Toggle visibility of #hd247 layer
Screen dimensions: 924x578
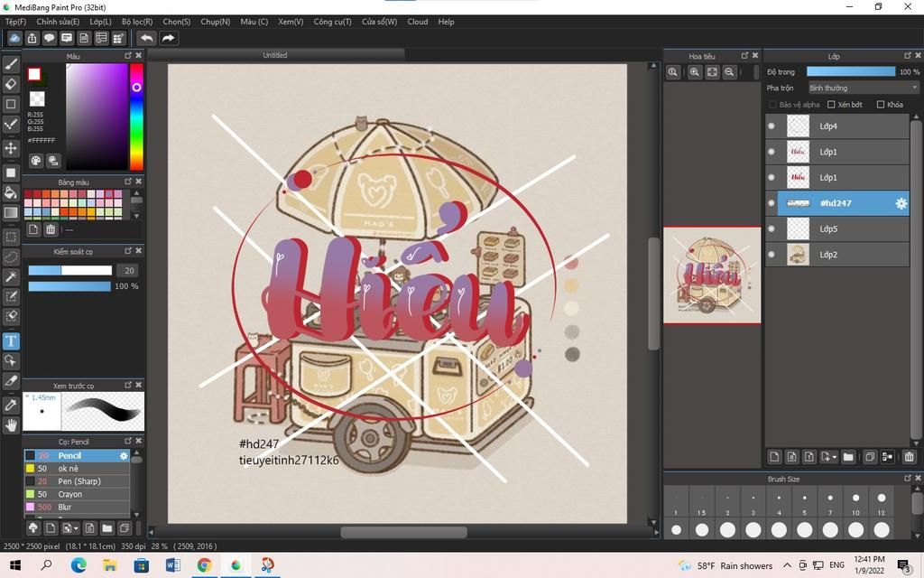click(x=772, y=203)
